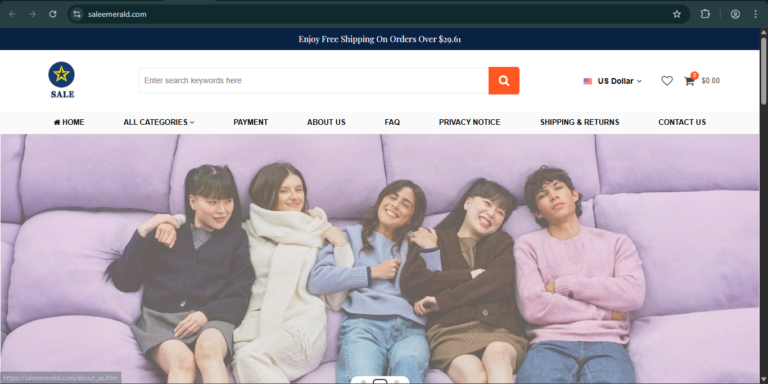
Task: Click the hero banner sofa image
Action: point(380,259)
